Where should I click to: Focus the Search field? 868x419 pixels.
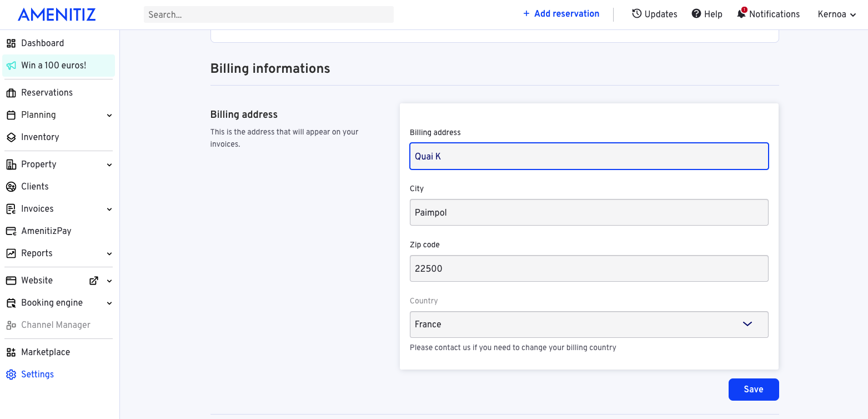point(269,14)
